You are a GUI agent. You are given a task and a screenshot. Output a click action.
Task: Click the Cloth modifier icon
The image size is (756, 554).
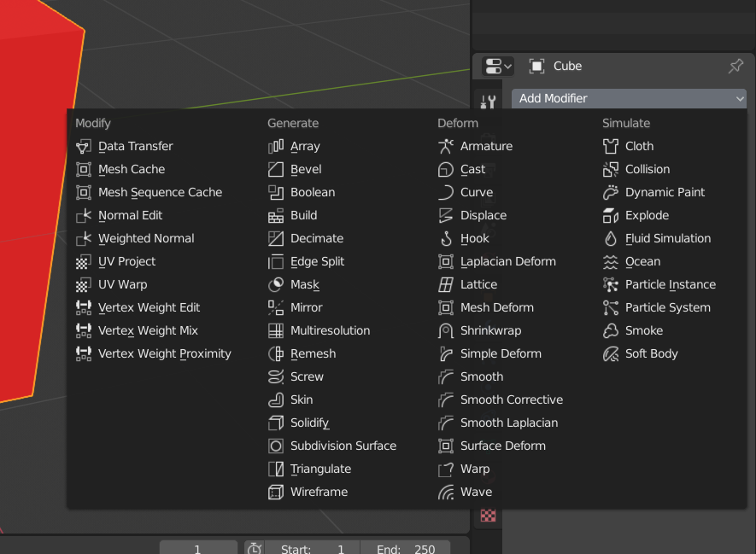[610, 146]
